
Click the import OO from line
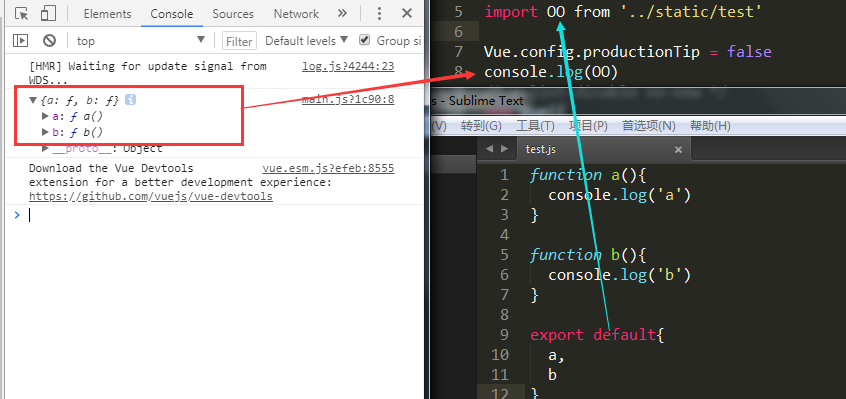coord(623,11)
